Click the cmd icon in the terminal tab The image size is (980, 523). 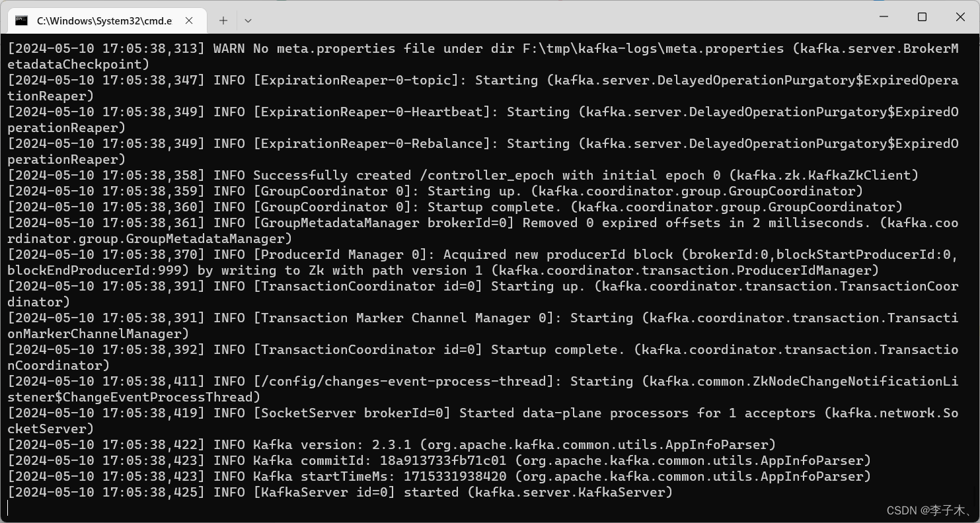22,20
